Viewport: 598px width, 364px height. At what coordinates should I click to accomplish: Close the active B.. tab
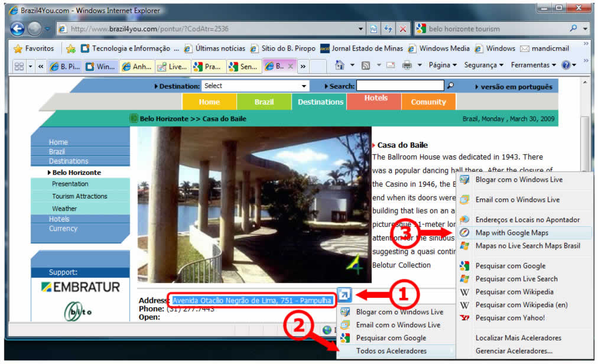point(290,66)
